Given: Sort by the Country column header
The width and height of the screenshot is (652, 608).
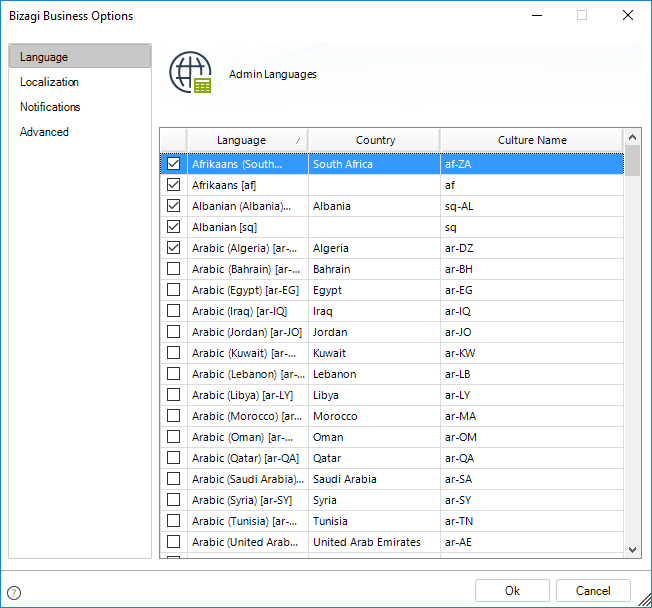Looking at the screenshot, I should tap(374, 141).
